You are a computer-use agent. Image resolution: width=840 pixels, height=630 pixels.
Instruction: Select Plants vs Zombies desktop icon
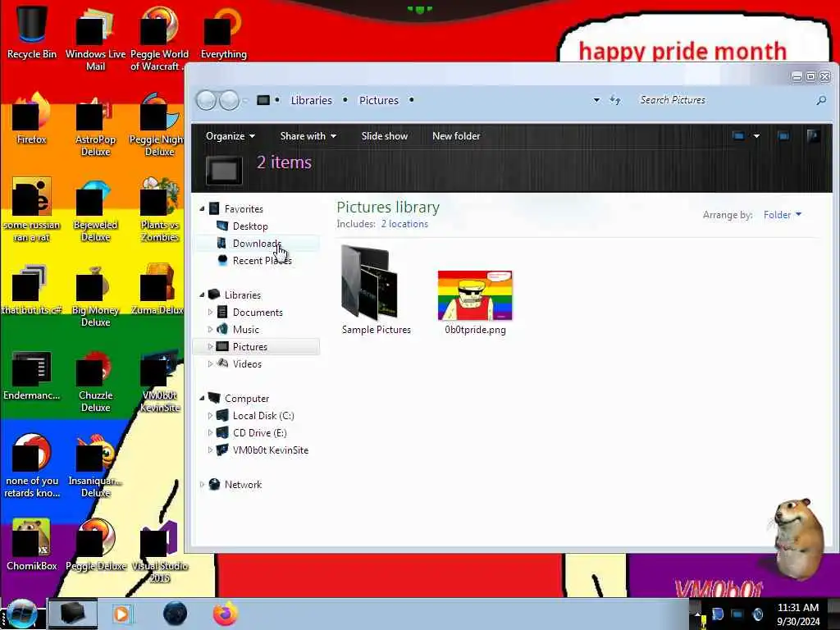tap(159, 209)
